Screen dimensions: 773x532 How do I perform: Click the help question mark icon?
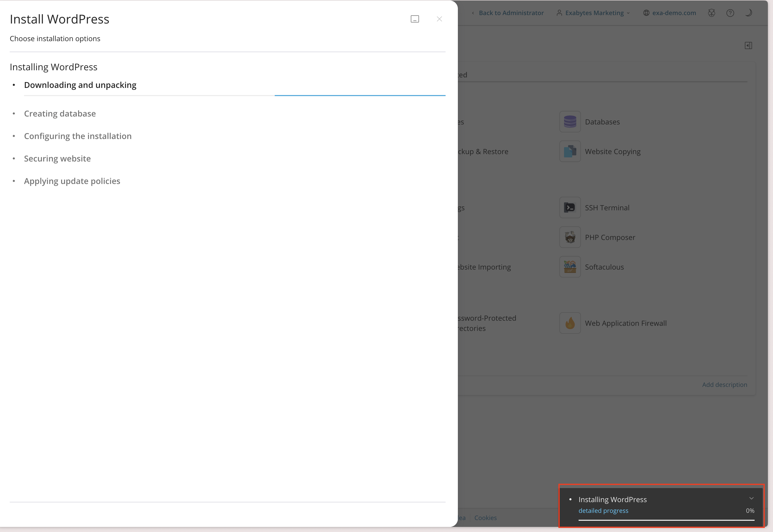click(730, 13)
